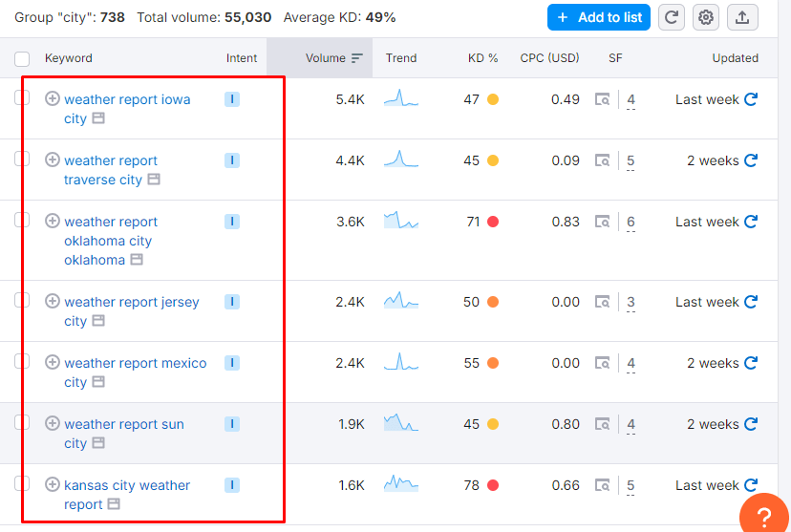Image resolution: width=791 pixels, height=532 pixels.
Task: Open the orange help question button
Action: [763, 516]
